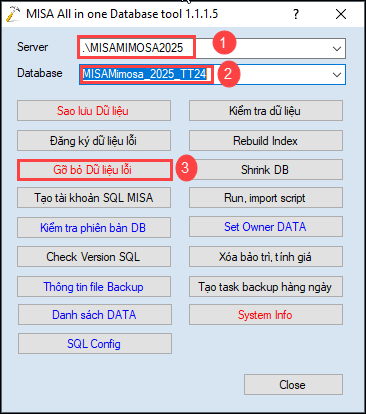366x414 pixels.
Task: Click Xóa bảo trì, tính giá button
Action: (266, 257)
